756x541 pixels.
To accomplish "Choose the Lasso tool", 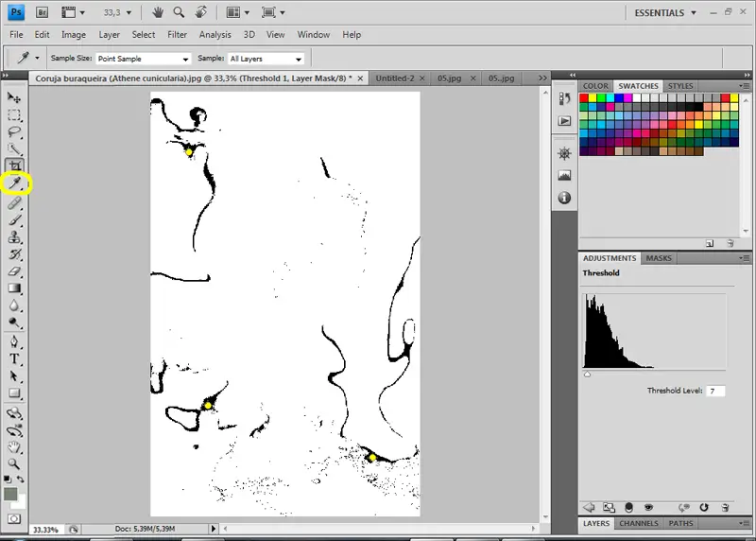I will pyautogui.click(x=15, y=131).
